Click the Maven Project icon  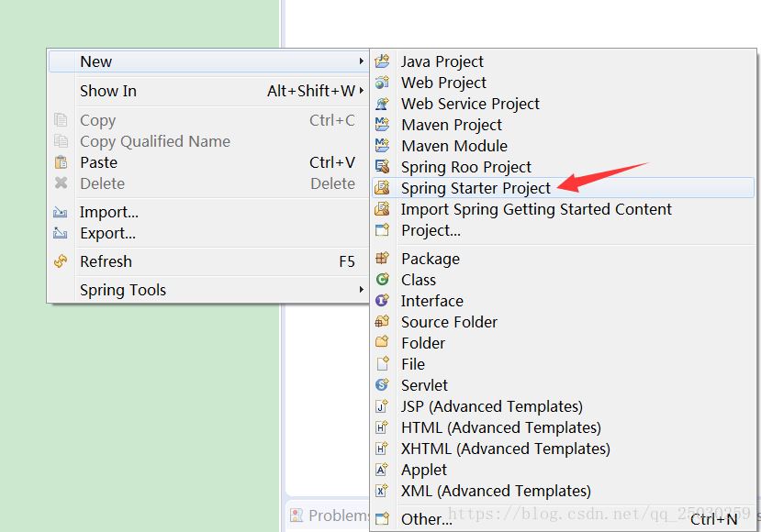(383, 125)
